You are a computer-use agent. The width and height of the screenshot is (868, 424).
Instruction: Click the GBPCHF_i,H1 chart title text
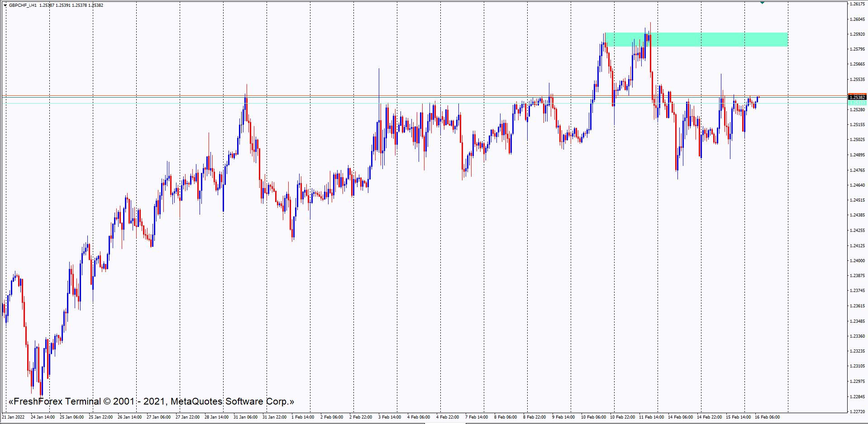click(x=23, y=5)
